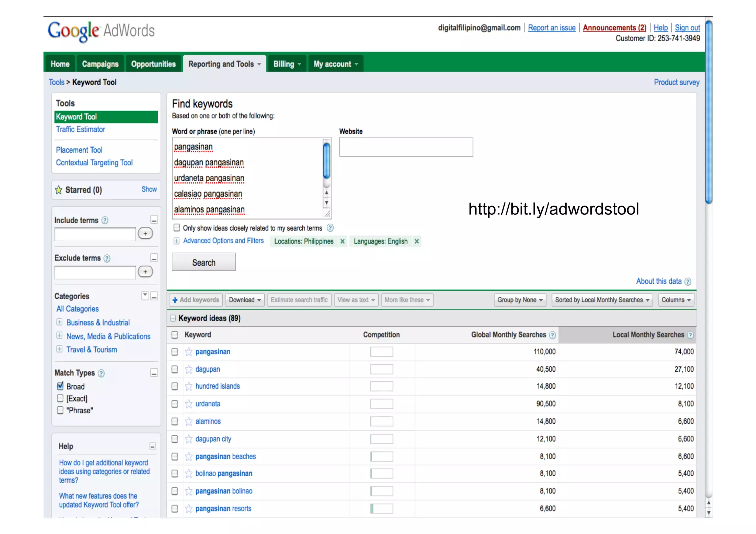Click help icon next to Include terms

click(105, 220)
